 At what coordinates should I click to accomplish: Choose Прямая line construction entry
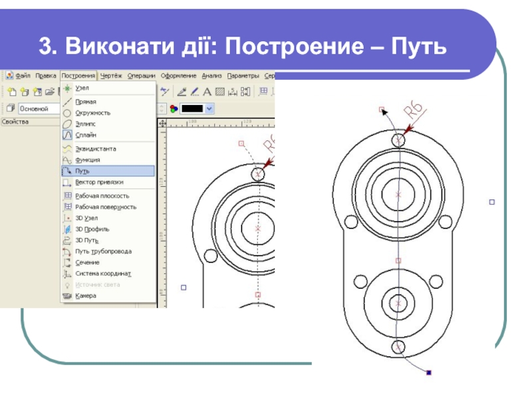[x=108, y=102]
